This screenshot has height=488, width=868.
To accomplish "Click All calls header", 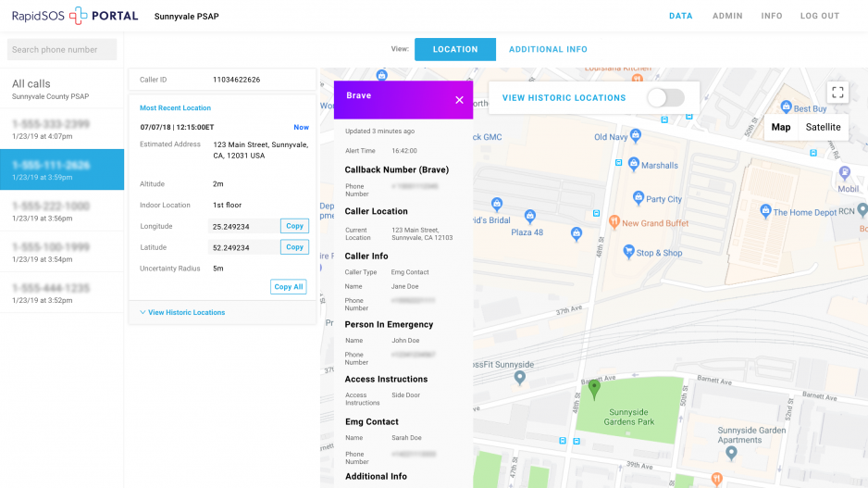I will (x=31, y=83).
